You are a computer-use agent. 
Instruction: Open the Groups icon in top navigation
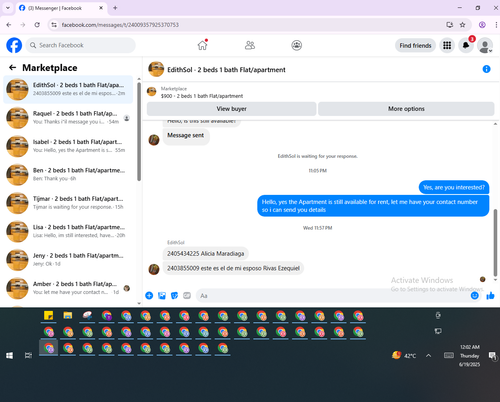(x=296, y=45)
